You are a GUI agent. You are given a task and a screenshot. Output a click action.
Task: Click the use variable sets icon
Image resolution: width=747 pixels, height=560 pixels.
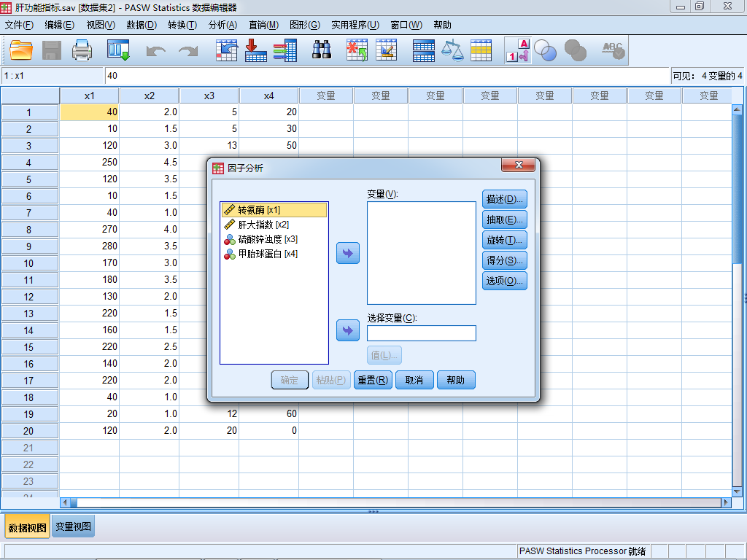(x=546, y=50)
